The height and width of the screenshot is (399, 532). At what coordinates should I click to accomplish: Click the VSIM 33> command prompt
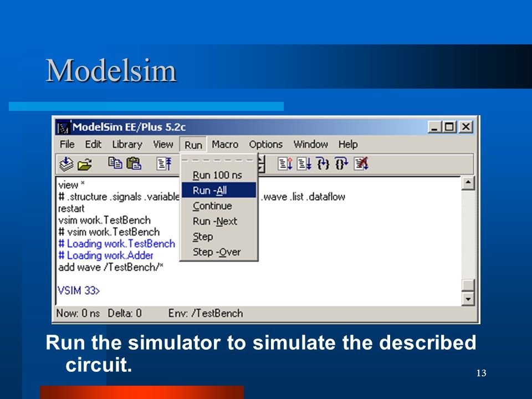pyautogui.click(x=79, y=291)
